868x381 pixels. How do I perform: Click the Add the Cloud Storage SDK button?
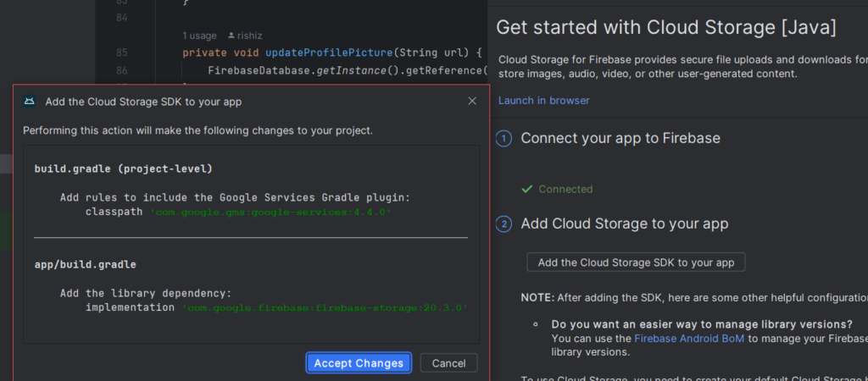(x=636, y=262)
